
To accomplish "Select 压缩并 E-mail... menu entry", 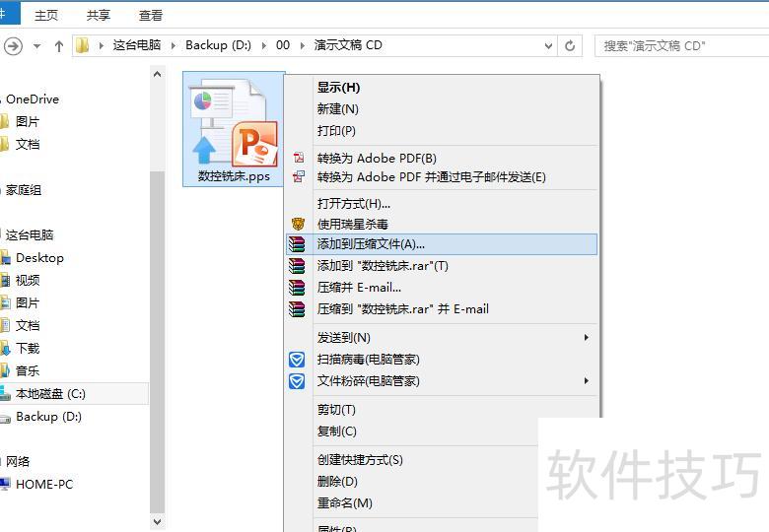I will [x=442, y=287].
